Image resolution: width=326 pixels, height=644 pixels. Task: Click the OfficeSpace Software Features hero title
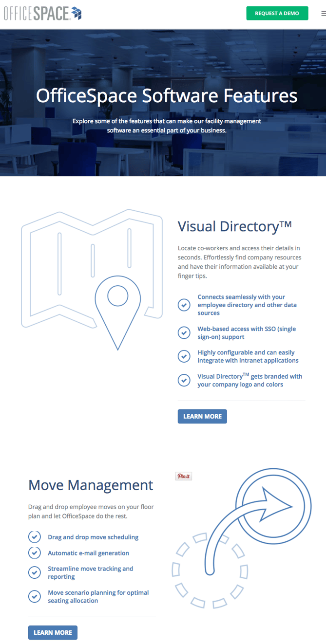(167, 95)
